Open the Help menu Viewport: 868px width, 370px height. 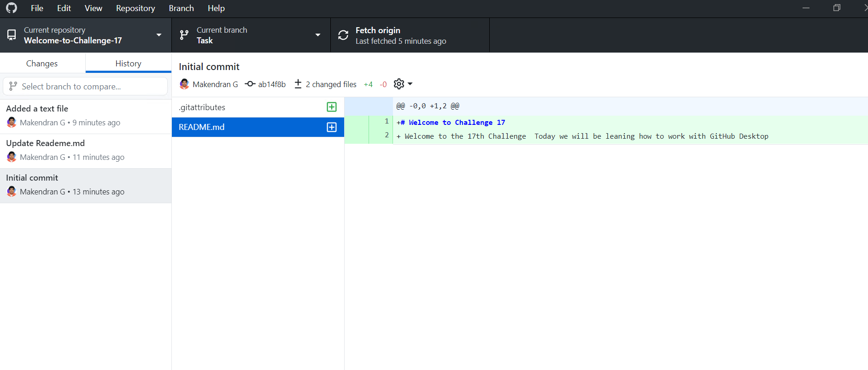click(216, 8)
